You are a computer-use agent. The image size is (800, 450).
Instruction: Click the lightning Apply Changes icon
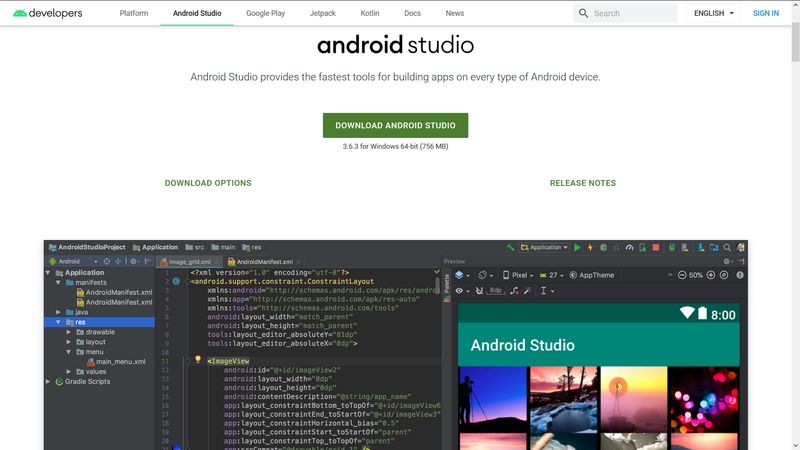[x=590, y=247]
